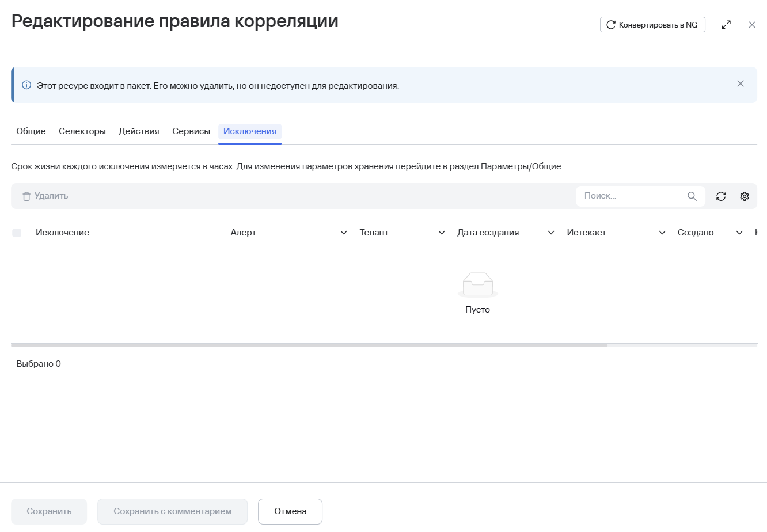Open the Дата создания column dropdown

pos(551,233)
